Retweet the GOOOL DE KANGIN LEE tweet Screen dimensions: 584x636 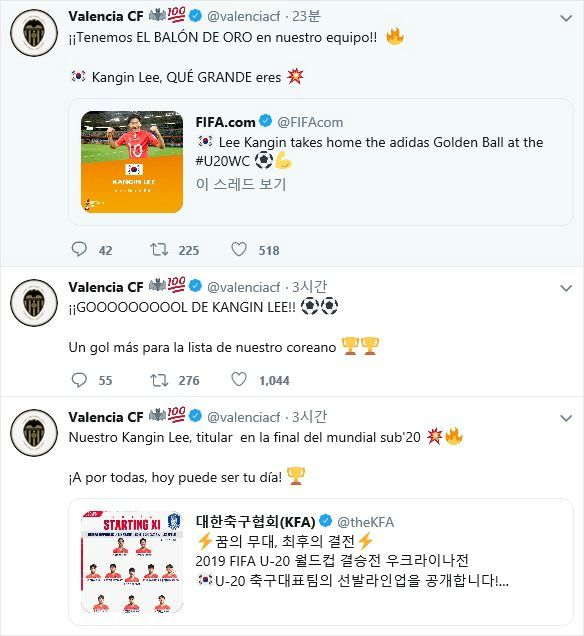tap(159, 380)
